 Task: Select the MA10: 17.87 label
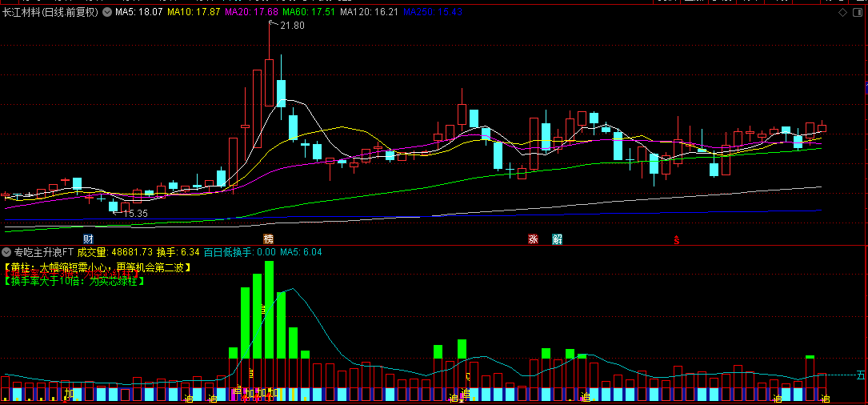pos(194,12)
